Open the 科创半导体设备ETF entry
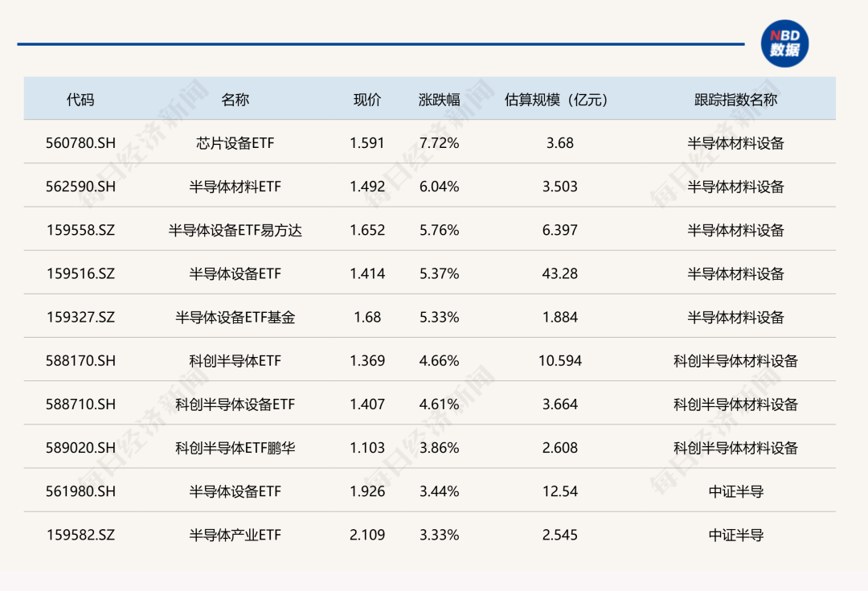 coord(235,404)
